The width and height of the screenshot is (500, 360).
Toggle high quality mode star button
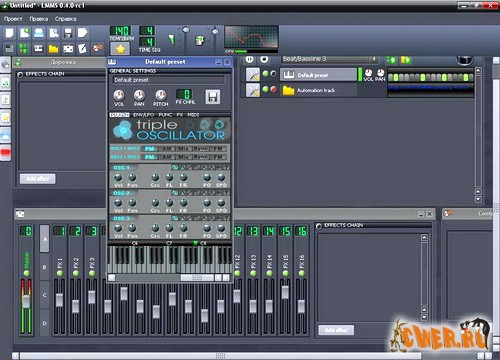click(x=120, y=49)
